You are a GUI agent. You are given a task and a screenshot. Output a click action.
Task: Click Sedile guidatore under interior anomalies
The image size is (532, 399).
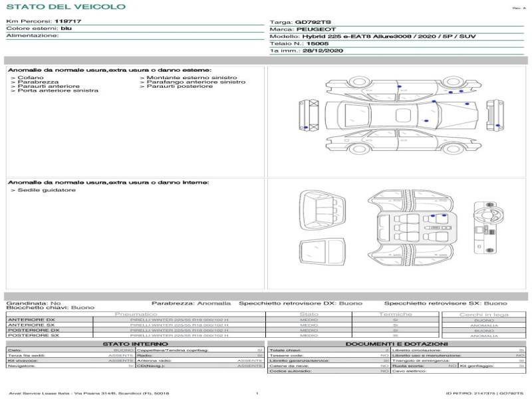click(43, 190)
